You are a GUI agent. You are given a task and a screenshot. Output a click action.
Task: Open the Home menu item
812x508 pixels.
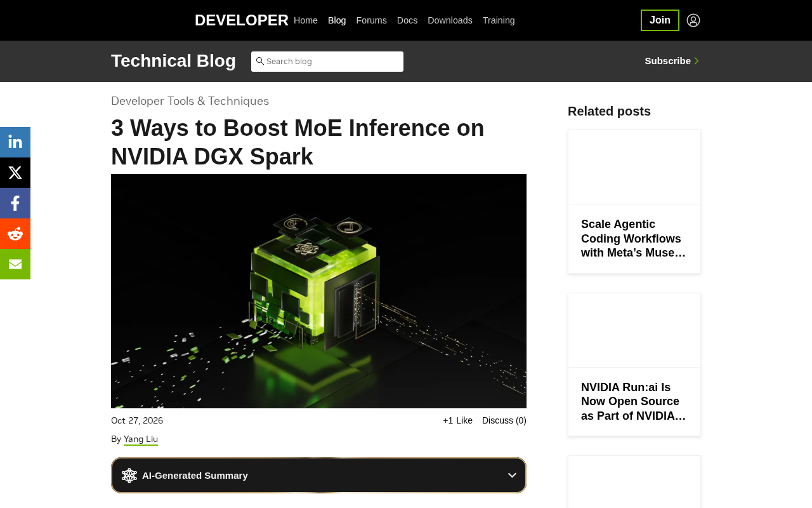point(306,20)
